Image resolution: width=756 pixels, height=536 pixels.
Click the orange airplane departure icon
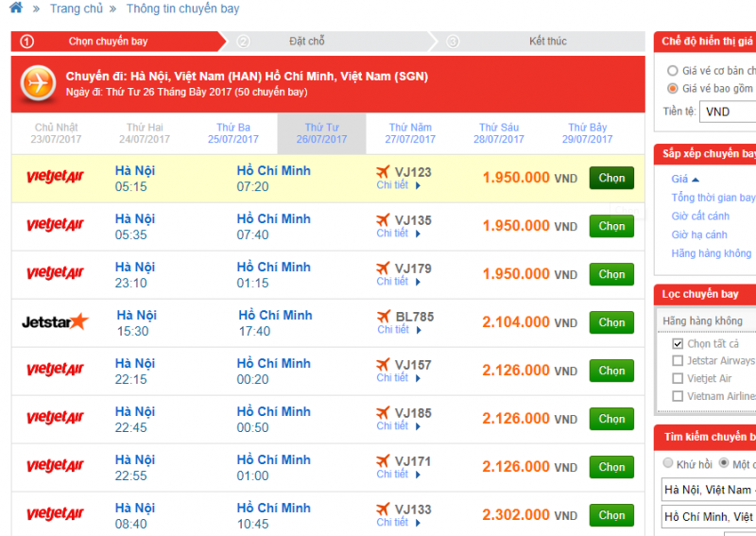pyautogui.click(x=38, y=83)
